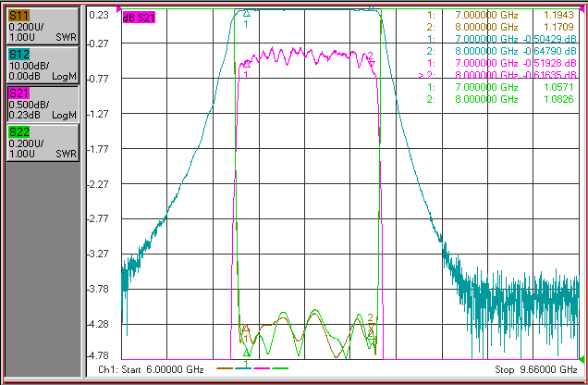The image size is (588, 385).
Task: Click the green S22 legend line swatch
Action: (280, 368)
